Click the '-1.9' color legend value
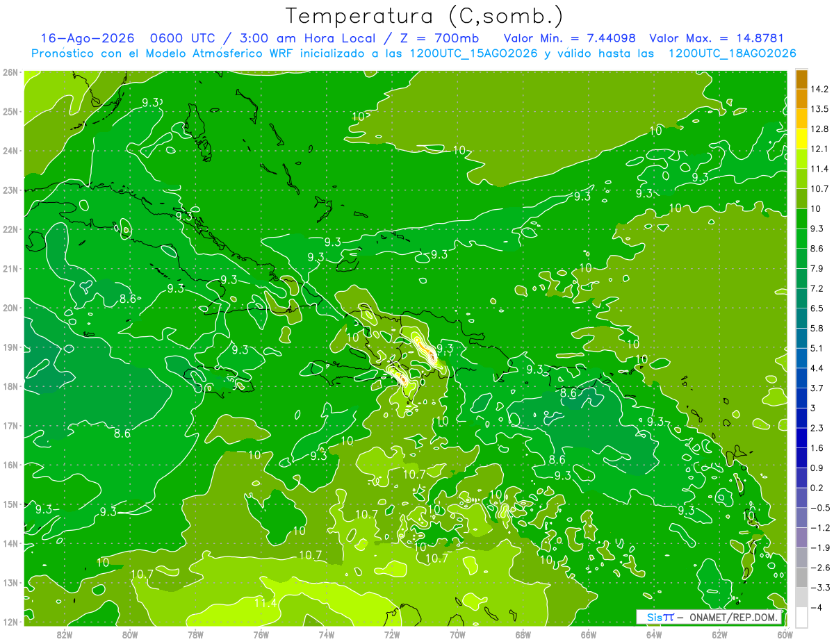The width and height of the screenshot is (834, 644). pyautogui.click(x=819, y=547)
